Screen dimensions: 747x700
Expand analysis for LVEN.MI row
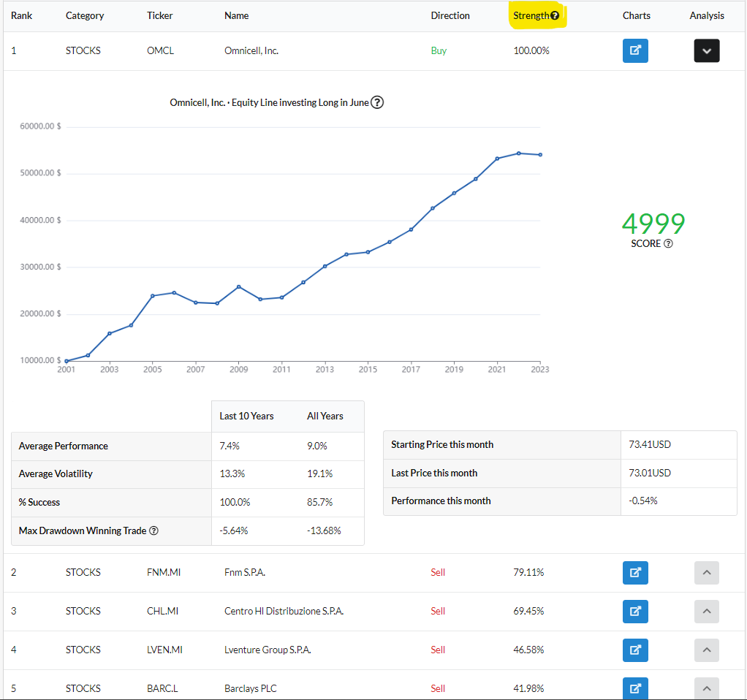pyautogui.click(x=707, y=650)
